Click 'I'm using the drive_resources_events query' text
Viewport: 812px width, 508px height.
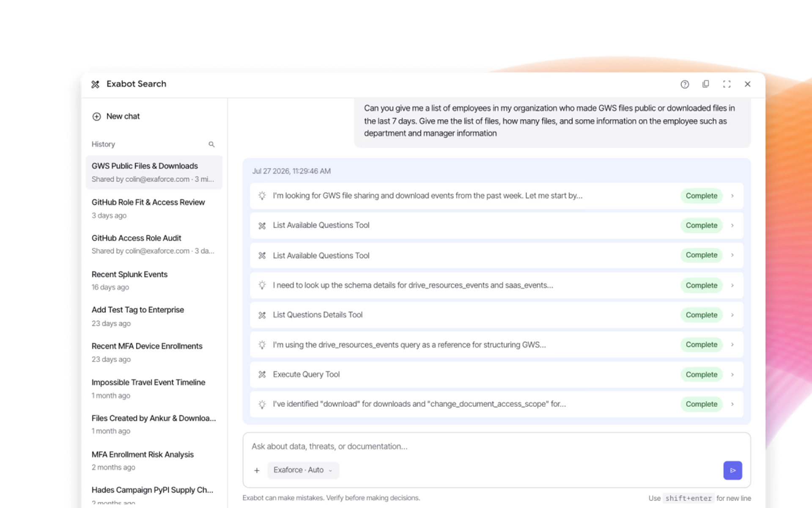(409, 345)
